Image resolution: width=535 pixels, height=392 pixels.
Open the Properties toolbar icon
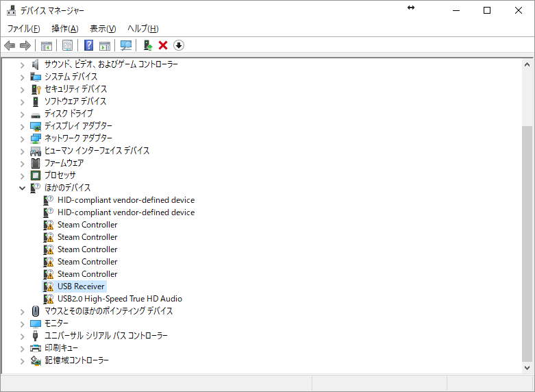67,45
